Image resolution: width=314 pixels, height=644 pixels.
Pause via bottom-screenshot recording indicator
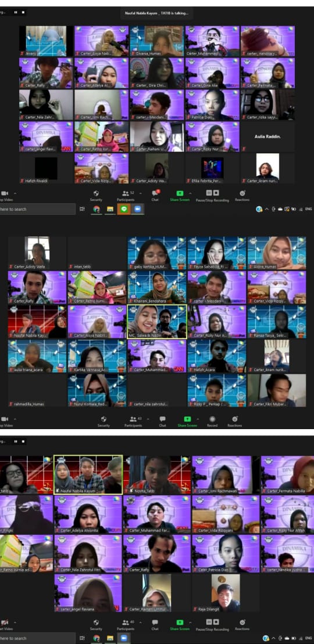[x=16, y=441]
